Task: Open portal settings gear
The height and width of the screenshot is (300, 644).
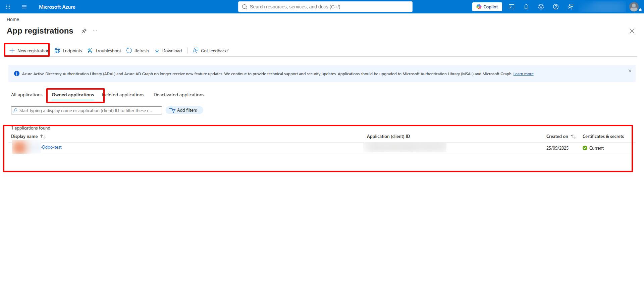Action: [541, 7]
